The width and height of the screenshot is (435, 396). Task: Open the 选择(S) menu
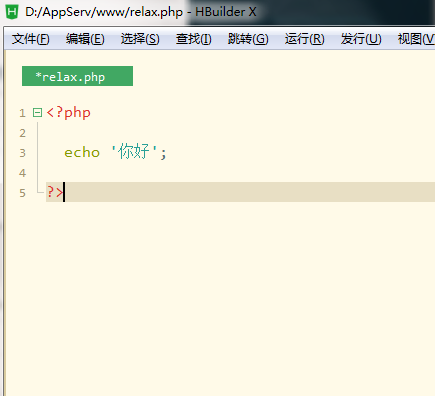(140, 39)
